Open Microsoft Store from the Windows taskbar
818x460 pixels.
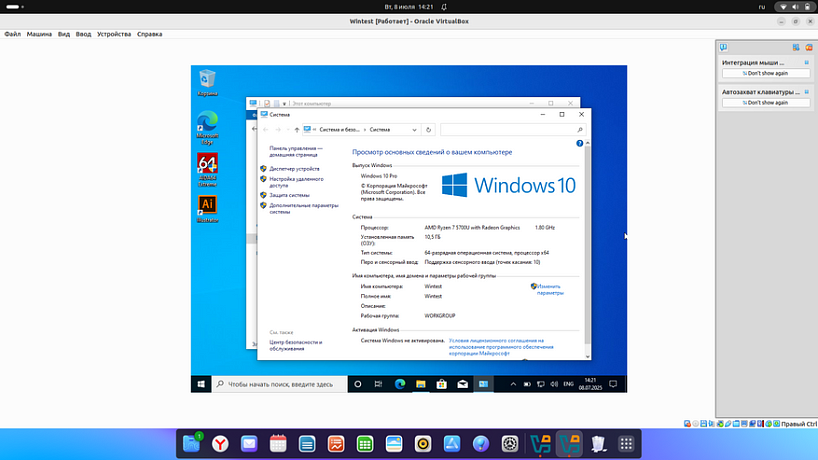coord(441,384)
